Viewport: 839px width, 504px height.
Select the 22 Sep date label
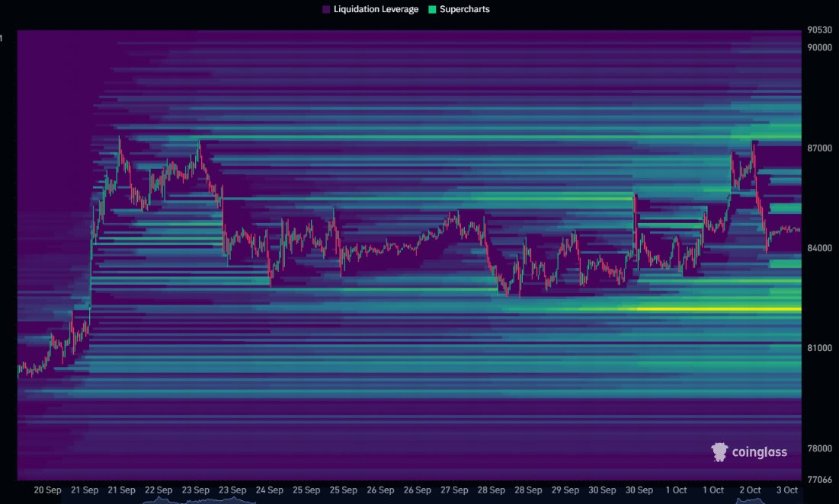tap(159, 490)
